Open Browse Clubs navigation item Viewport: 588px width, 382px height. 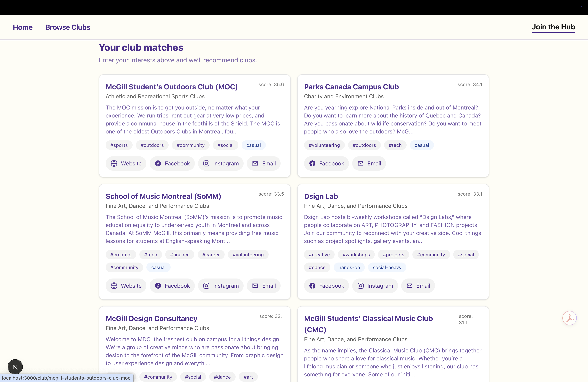pos(68,27)
